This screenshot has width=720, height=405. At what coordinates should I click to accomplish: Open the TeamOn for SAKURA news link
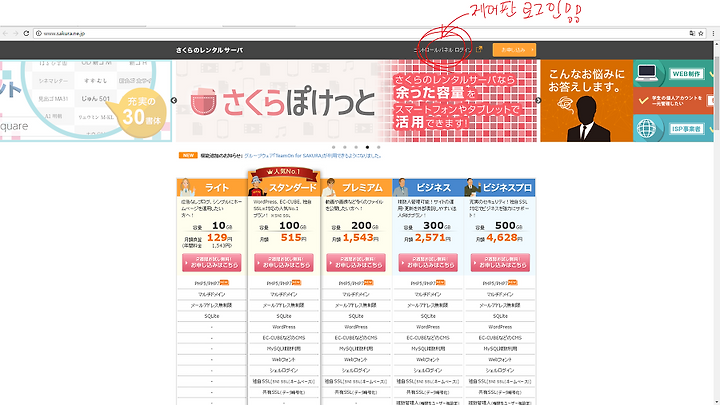[x=313, y=156]
